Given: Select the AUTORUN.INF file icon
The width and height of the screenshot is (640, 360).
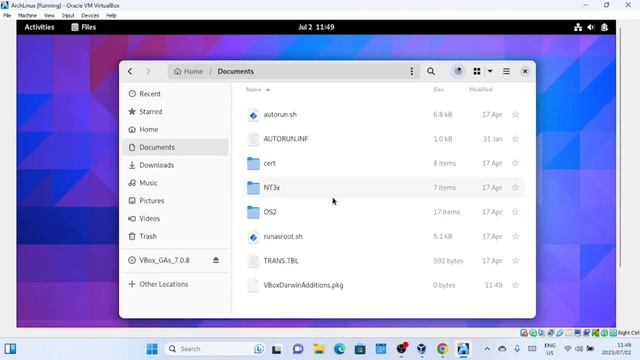Looking at the screenshot, I should click(253, 139).
